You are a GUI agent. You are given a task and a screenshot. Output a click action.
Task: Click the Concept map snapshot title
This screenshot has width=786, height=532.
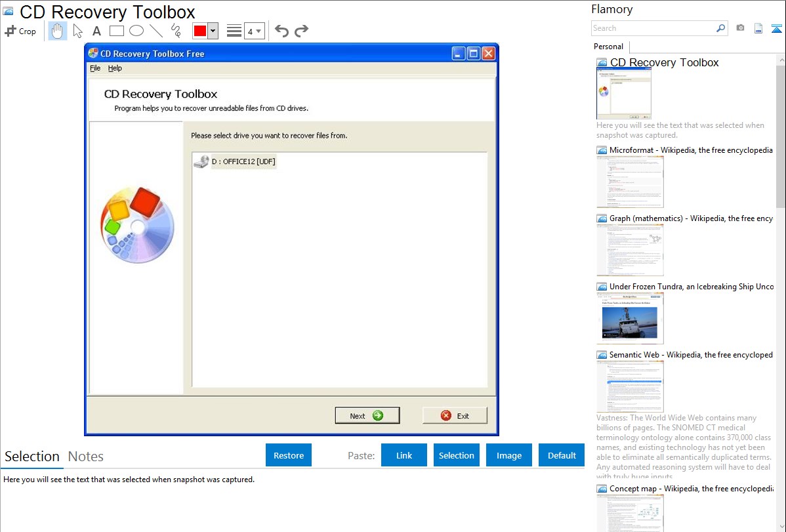tap(692, 488)
